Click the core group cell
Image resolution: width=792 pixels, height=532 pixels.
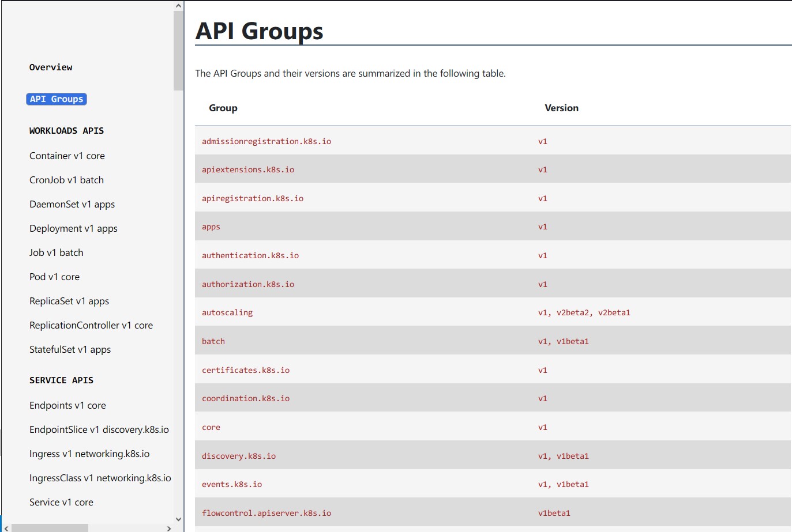pos(211,427)
